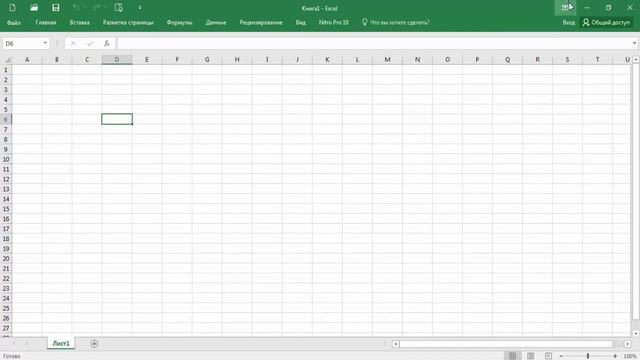Add a new sheet with the plus icon

pyautogui.click(x=94, y=344)
